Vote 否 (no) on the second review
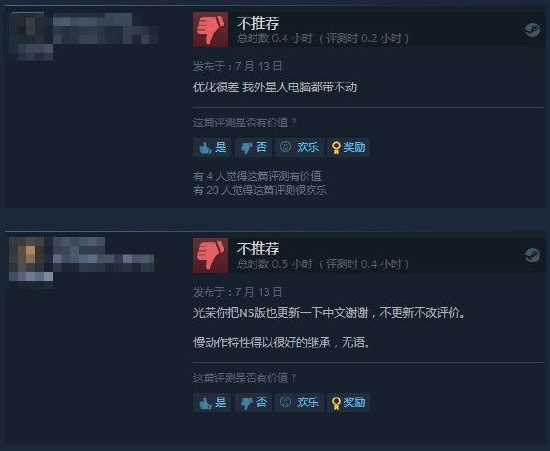The width and height of the screenshot is (550, 451). (x=254, y=402)
